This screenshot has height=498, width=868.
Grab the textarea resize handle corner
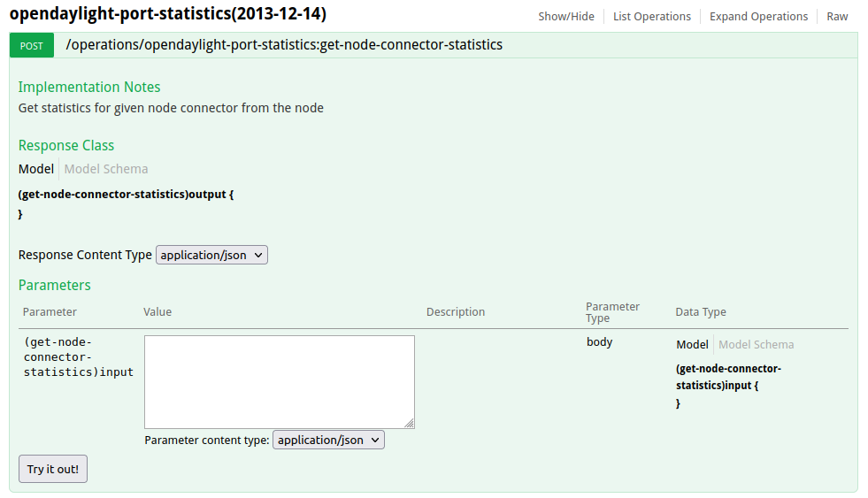[x=410, y=424]
